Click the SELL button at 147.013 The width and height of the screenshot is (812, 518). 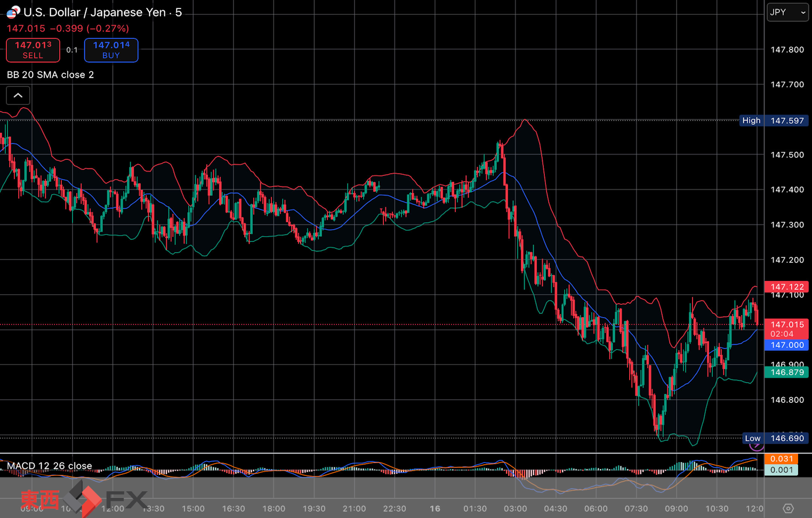pos(33,50)
